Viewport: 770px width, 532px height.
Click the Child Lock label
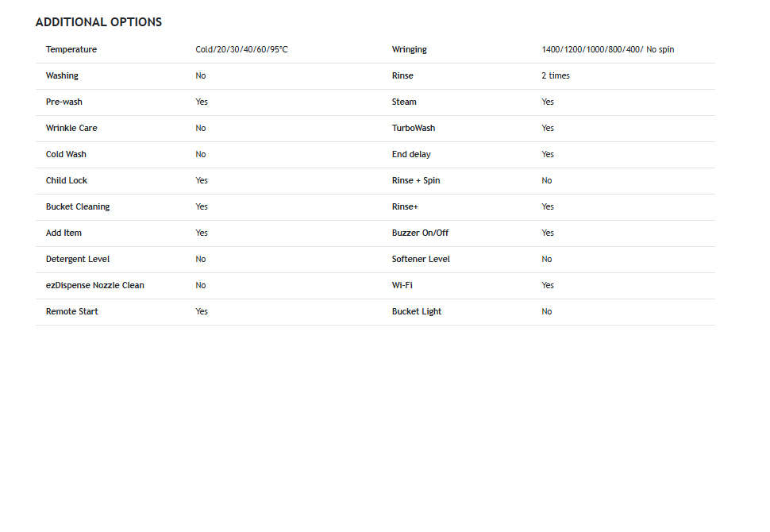coord(67,181)
